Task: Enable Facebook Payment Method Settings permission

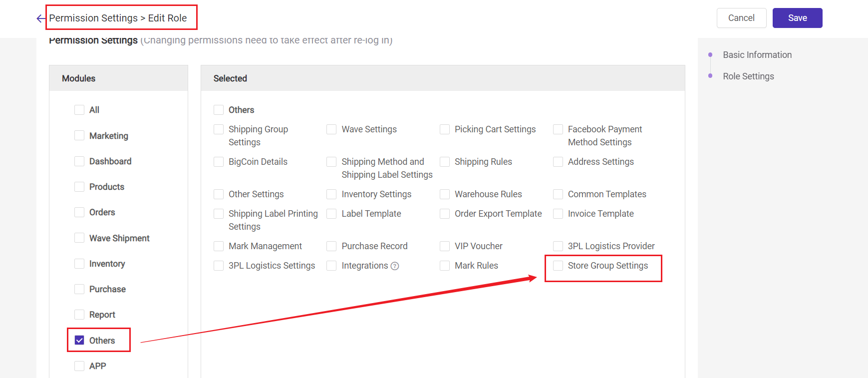Action: pyautogui.click(x=558, y=129)
